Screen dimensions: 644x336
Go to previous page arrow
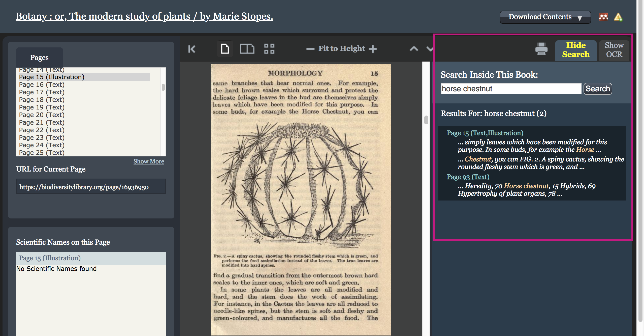(x=414, y=49)
